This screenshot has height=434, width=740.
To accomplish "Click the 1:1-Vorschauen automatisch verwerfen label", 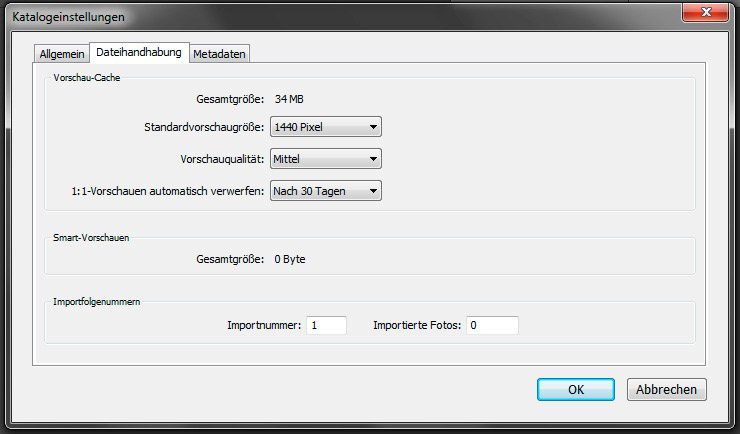I will point(168,191).
